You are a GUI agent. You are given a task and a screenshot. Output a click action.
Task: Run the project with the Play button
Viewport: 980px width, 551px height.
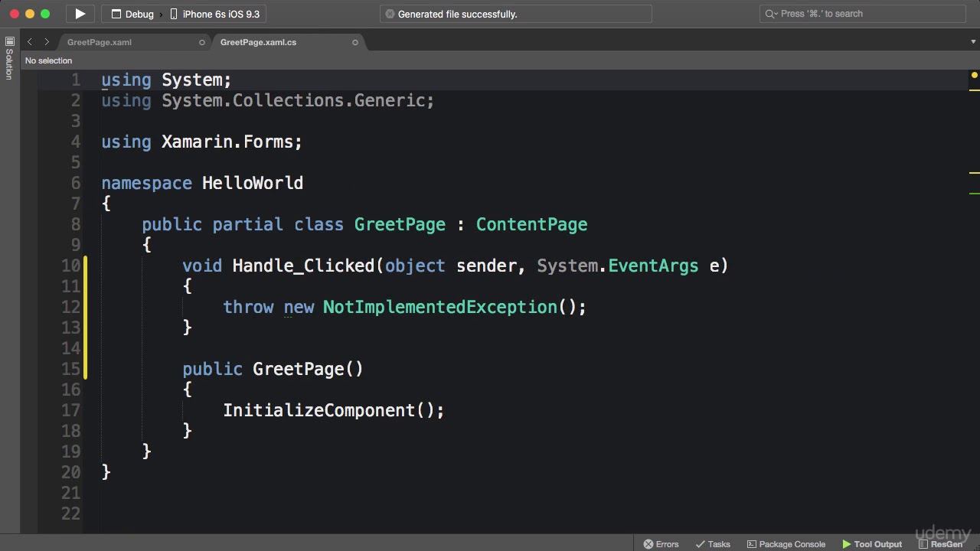80,14
